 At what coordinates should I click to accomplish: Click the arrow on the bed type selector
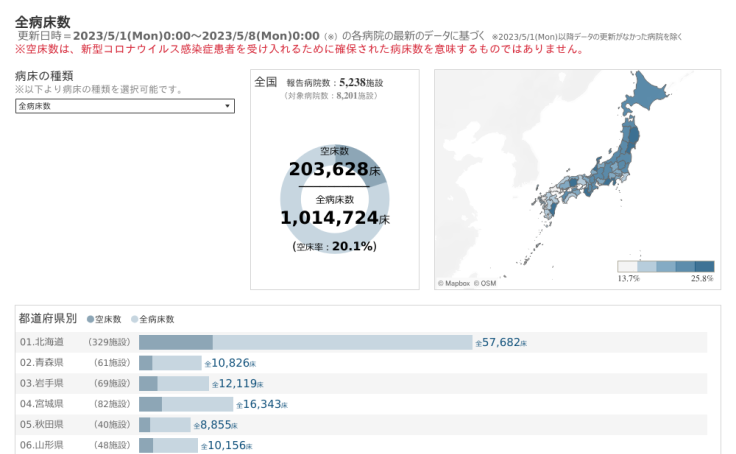point(227,106)
